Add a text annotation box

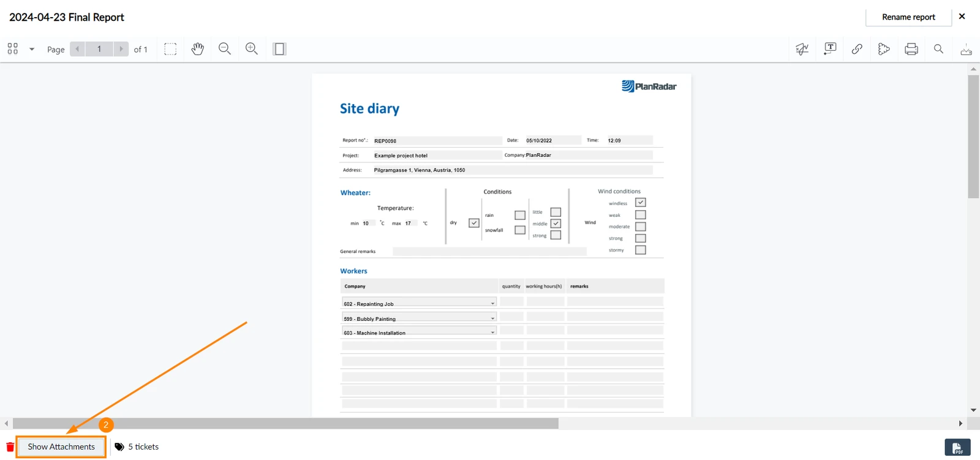click(x=831, y=49)
